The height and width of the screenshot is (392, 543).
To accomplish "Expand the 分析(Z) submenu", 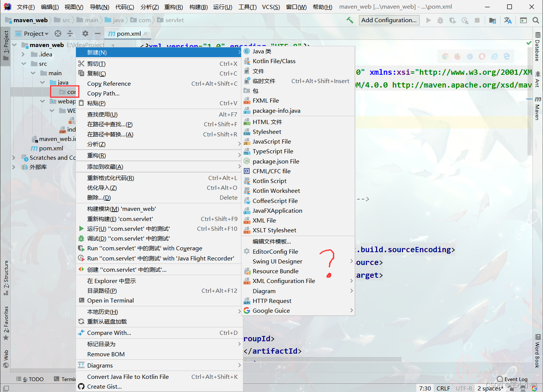I will [159, 144].
